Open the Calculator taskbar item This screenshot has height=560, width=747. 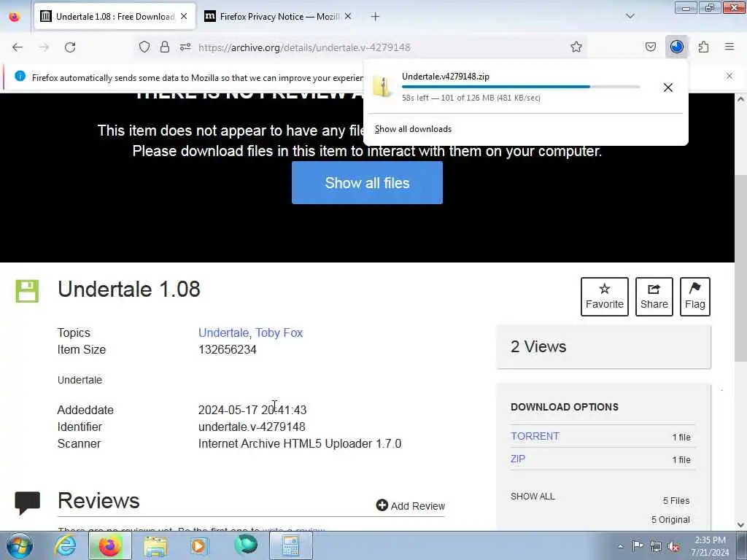290,545
